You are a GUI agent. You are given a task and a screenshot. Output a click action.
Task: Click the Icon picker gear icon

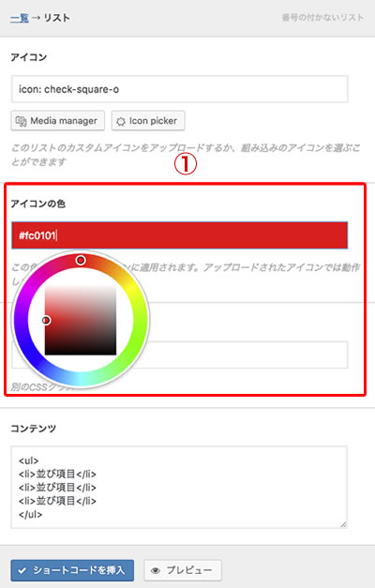coord(121,121)
